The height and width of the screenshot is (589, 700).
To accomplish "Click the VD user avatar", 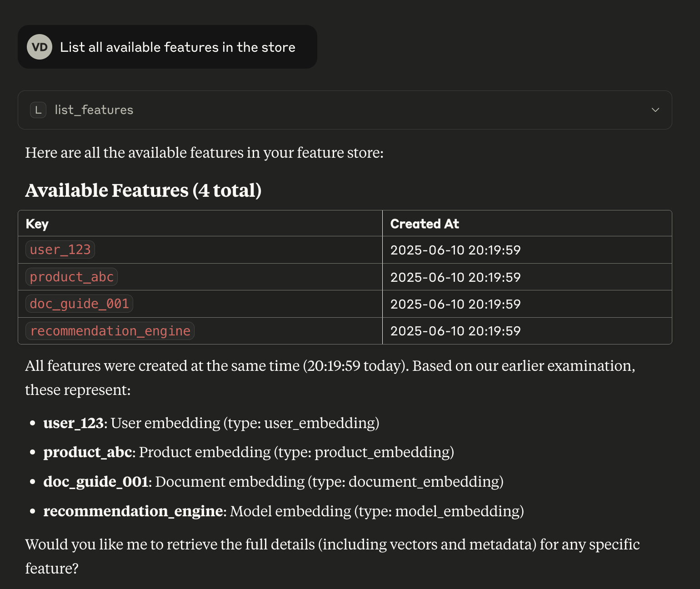I will (x=40, y=47).
